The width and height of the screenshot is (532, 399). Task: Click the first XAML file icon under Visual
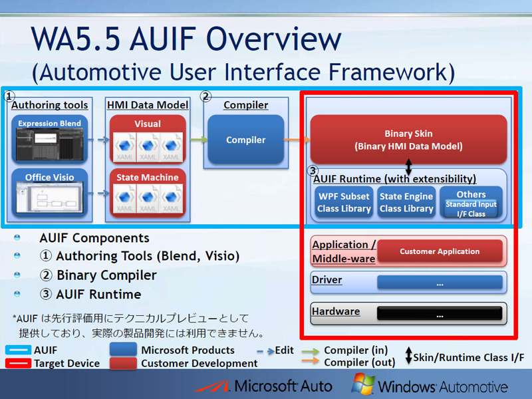(x=124, y=146)
